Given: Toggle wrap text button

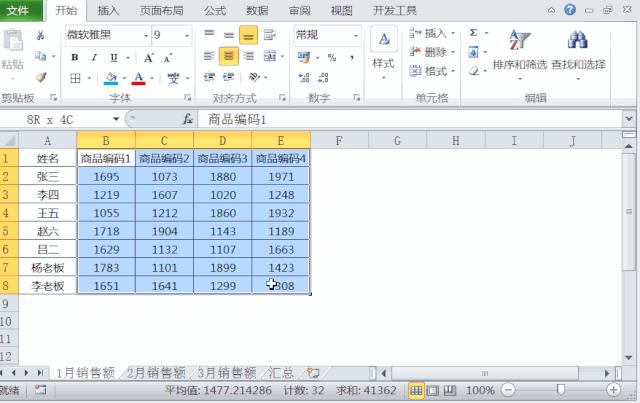Looking at the screenshot, I should [x=269, y=35].
